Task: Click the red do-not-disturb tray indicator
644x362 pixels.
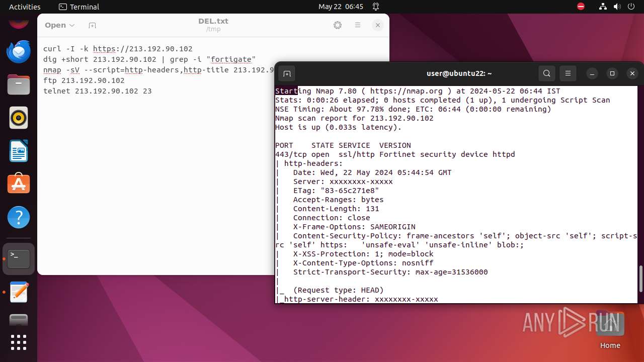Action: pyautogui.click(x=581, y=7)
